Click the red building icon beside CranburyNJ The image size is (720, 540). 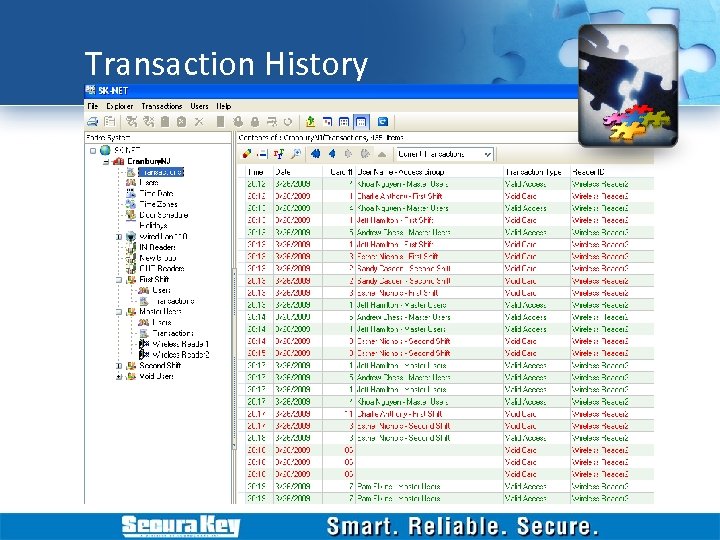pyautogui.click(x=118, y=161)
